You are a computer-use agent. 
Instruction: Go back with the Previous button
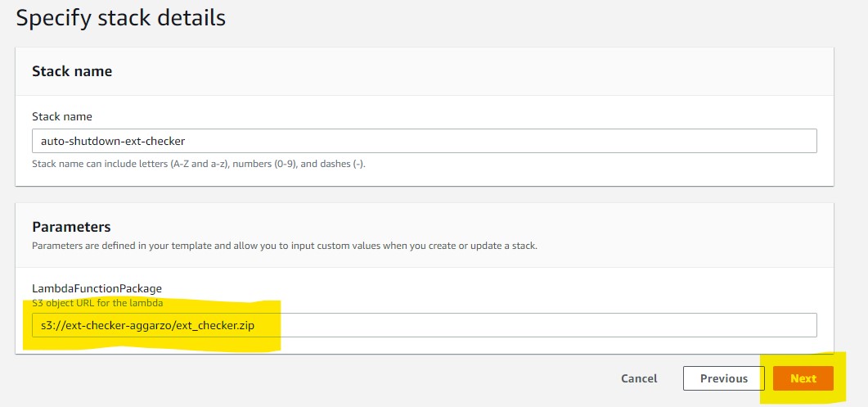[723, 378]
